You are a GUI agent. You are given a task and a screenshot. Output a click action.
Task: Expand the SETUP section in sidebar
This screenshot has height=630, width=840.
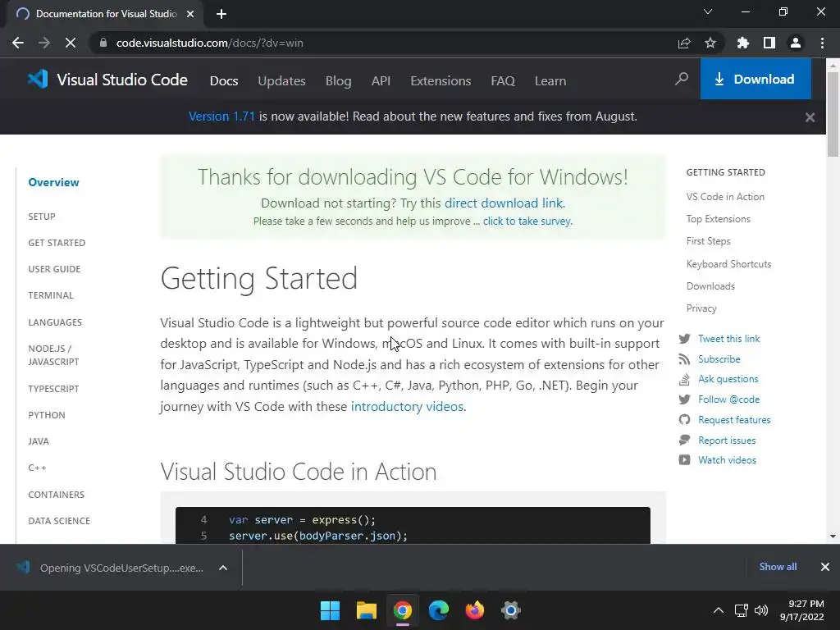[x=42, y=217]
